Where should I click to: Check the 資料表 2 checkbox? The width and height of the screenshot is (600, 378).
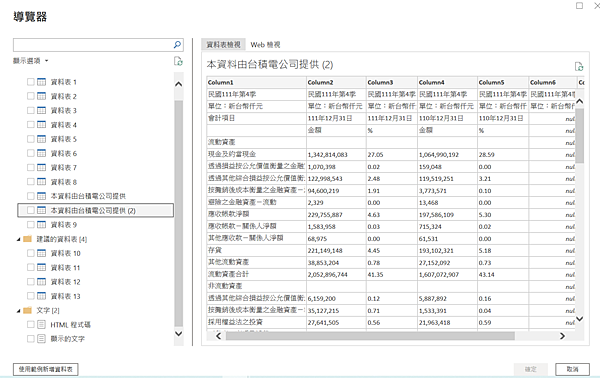pyautogui.click(x=31, y=96)
